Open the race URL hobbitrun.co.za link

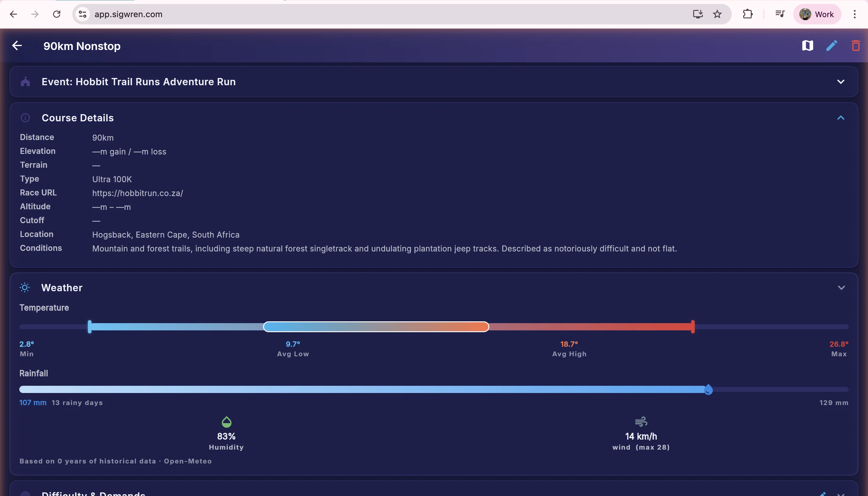tap(138, 193)
